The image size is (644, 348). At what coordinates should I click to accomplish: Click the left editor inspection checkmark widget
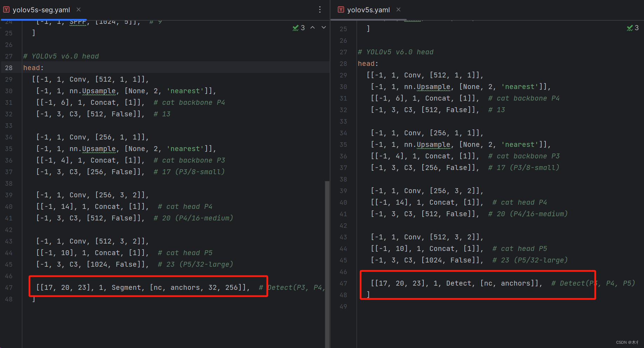coord(298,28)
